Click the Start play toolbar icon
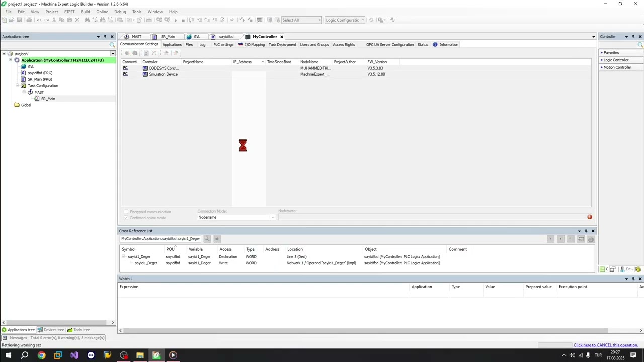The image size is (644, 362). 176,20
